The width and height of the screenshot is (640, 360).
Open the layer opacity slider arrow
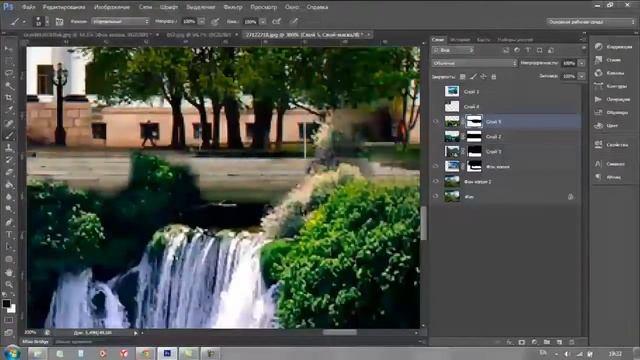click(582, 63)
